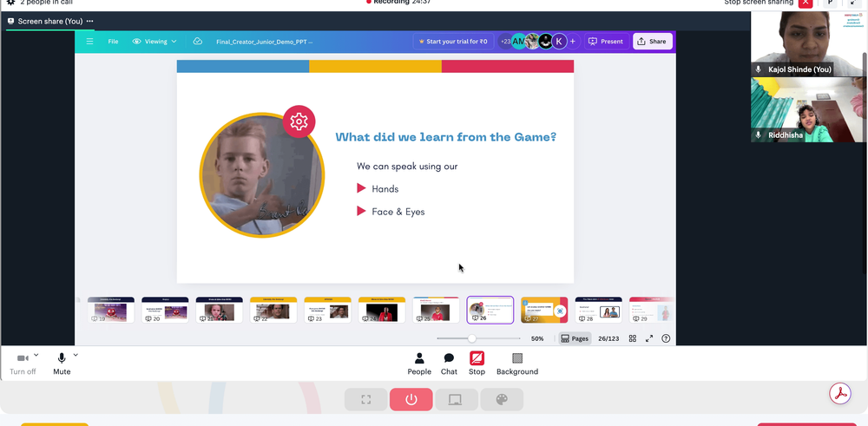Screen dimensions: 868x426
Task: Expand the Viewing mode dropdown
Action: (155, 42)
